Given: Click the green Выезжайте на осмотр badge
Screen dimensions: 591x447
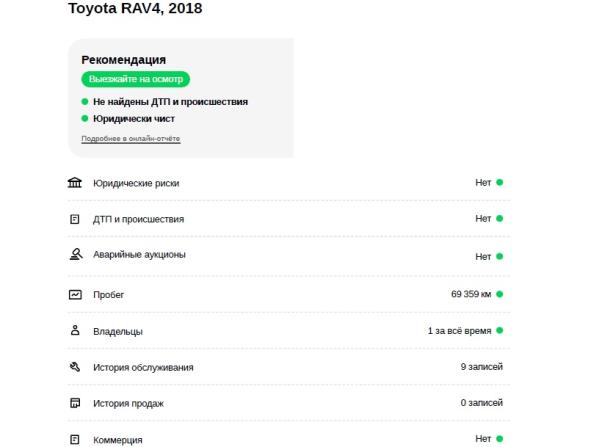Looking at the screenshot, I should click(136, 79).
